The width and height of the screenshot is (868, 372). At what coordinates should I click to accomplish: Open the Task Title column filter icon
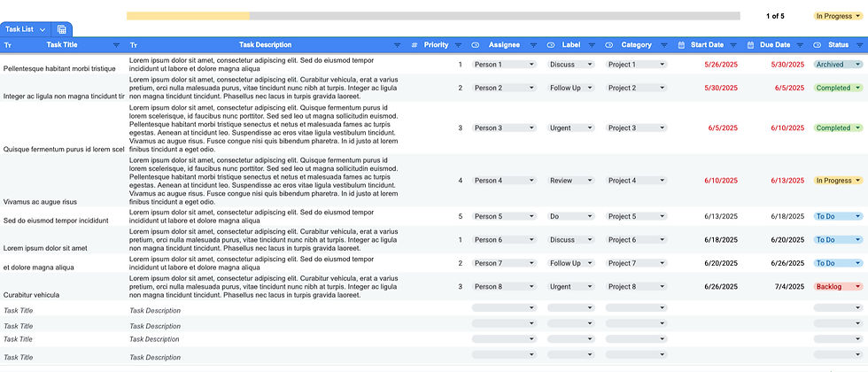[x=116, y=45]
